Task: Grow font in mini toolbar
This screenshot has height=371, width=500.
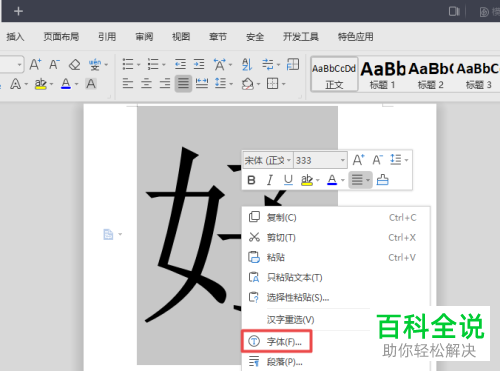Action: (x=359, y=160)
